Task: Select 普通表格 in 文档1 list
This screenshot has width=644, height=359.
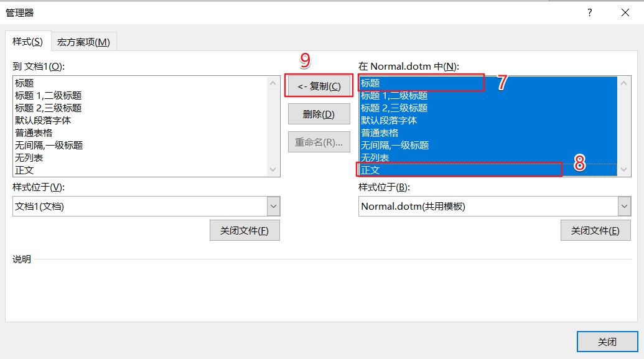Action: coord(141,133)
